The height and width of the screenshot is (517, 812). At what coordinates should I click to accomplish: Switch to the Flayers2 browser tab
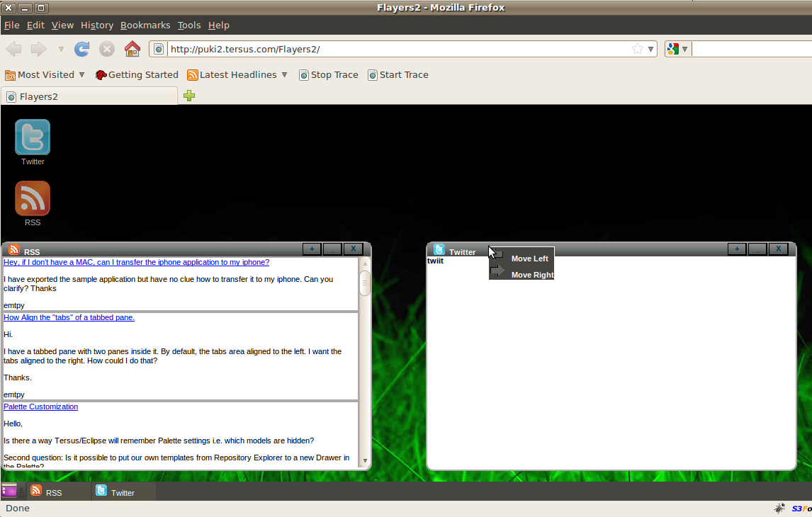pyautogui.click(x=89, y=96)
